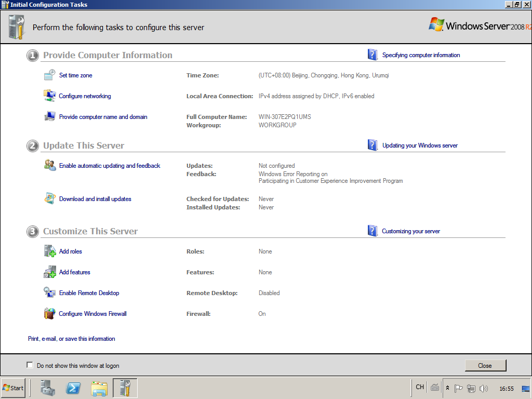Click Participating in Customer Experience Improvement Program
Image resolution: width=532 pixels, height=399 pixels.
pyautogui.click(x=331, y=181)
